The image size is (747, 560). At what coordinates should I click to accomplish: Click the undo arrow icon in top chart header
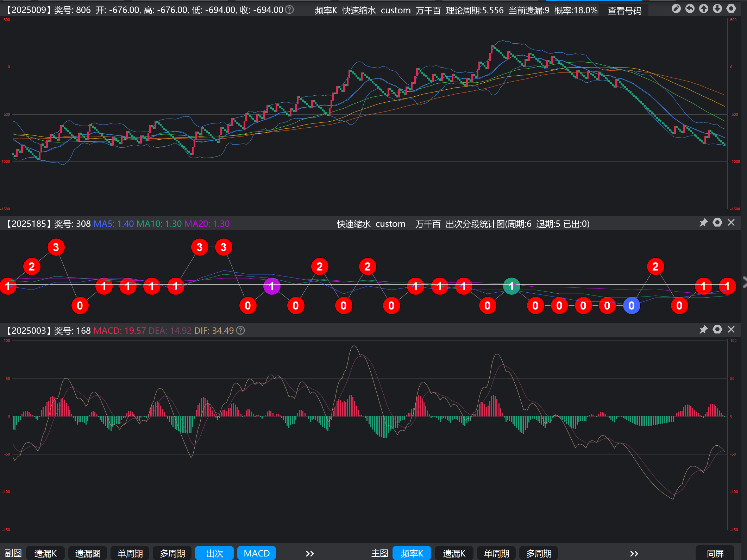coord(690,9)
